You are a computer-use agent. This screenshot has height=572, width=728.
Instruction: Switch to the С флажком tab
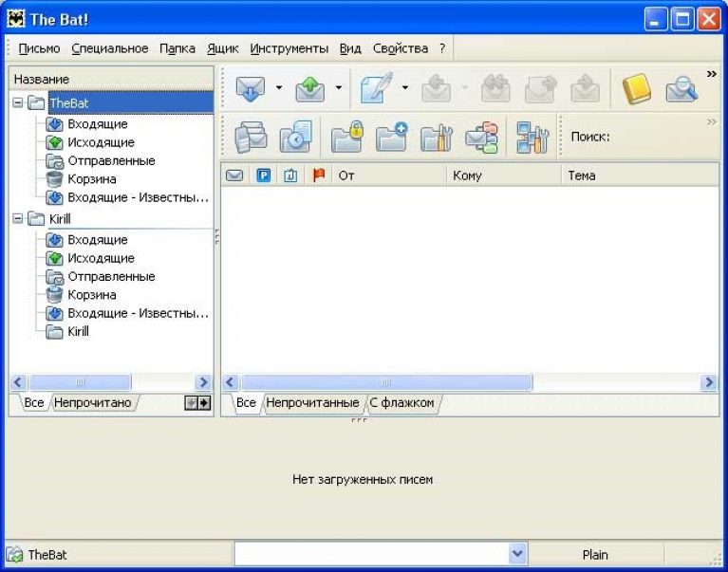point(401,403)
